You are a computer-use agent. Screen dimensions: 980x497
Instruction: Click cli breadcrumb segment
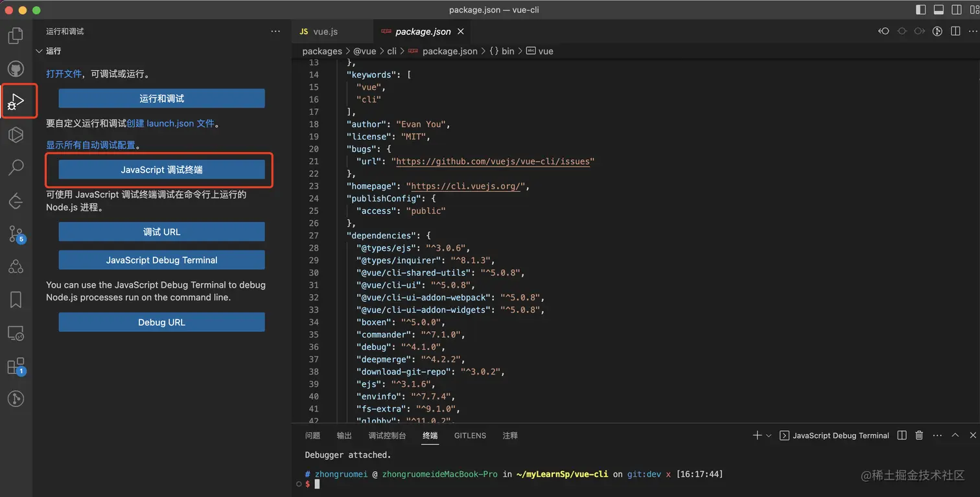(391, 51)
